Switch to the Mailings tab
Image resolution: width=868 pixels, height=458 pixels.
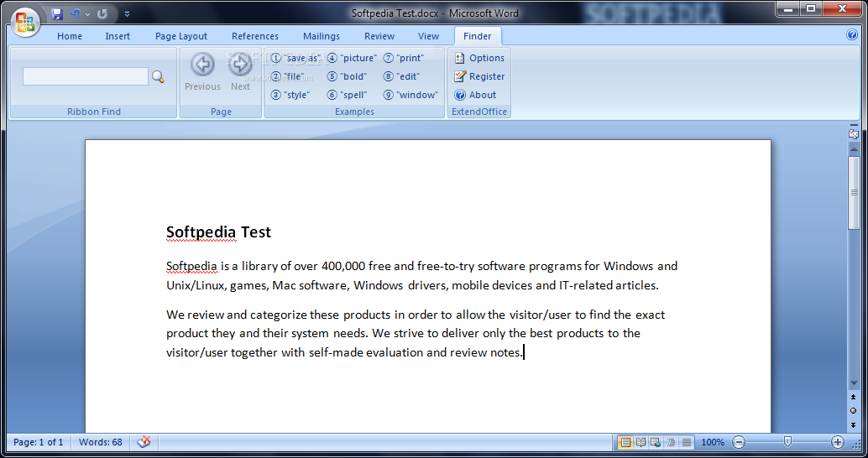pyautogui.click(x=322, y=36)
